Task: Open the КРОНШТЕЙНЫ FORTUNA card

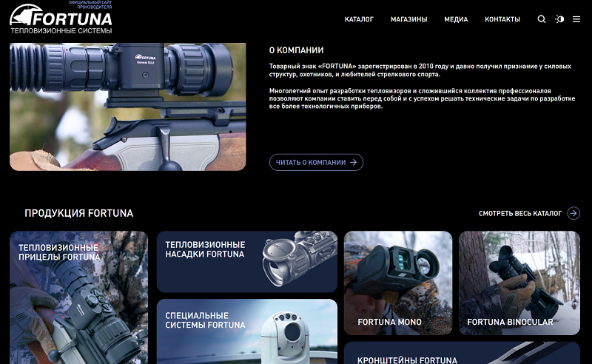Action: (462, 353)
